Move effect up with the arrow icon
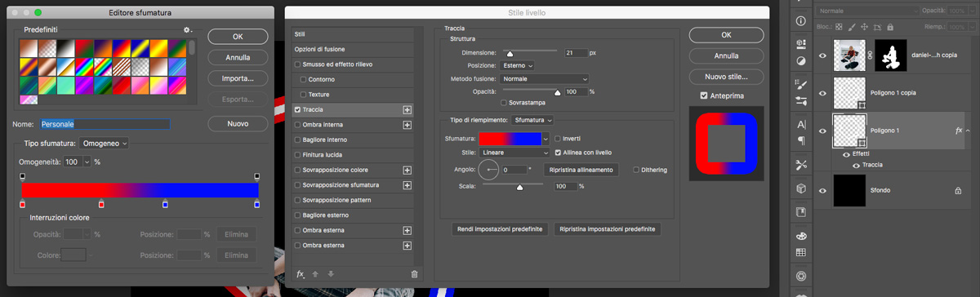Image resolution: width=980 pixels, height=297 pixels. (x=315, y=274)
